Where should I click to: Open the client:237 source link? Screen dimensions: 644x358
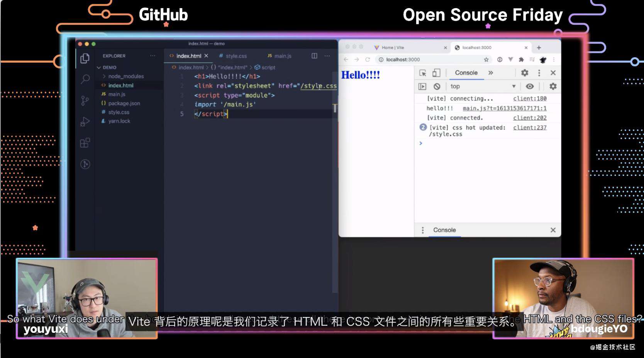[x=530, y=128]
